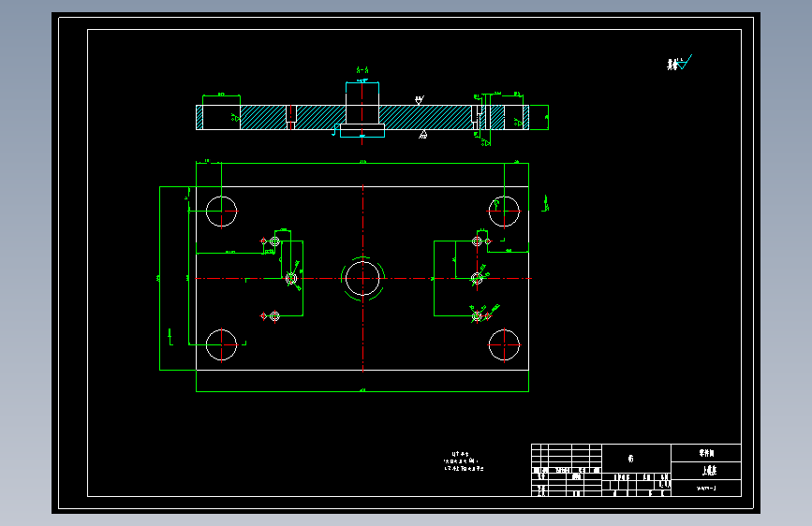Select the cyan stepped shank in section view
This screenshot has height=526, width=812.
(362, 110)
